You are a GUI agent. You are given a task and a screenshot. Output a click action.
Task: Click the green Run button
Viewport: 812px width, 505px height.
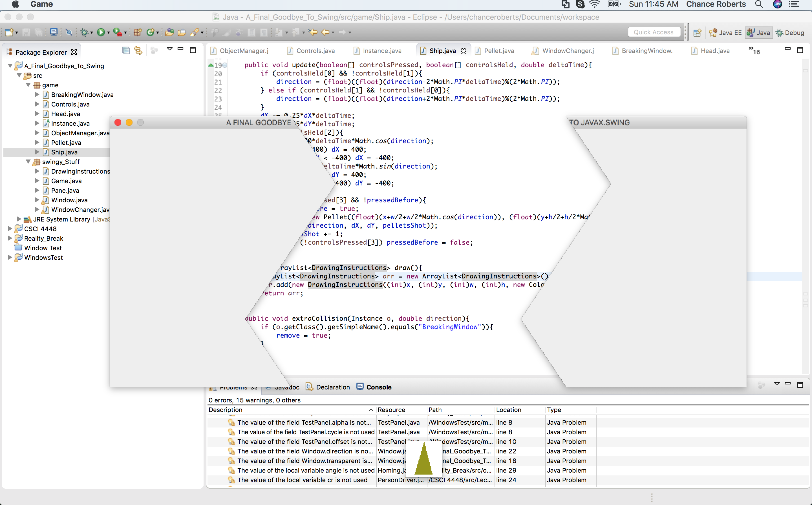(101, 32)
